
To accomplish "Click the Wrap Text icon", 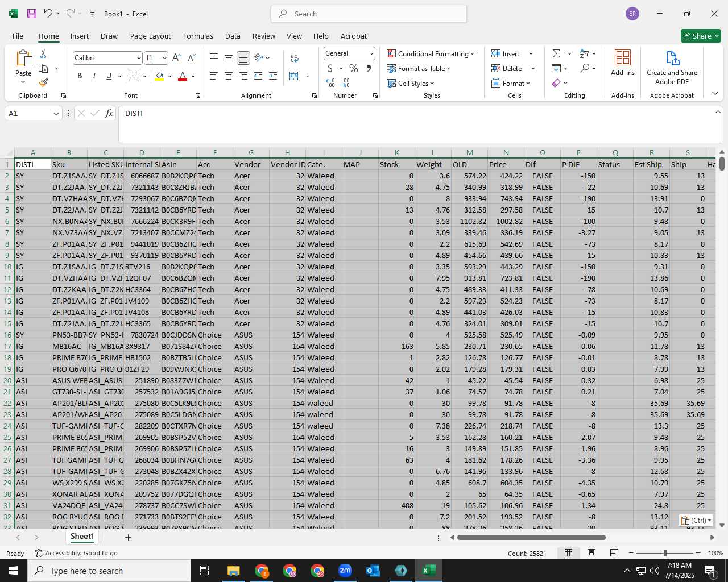I will tap(295, 57).
